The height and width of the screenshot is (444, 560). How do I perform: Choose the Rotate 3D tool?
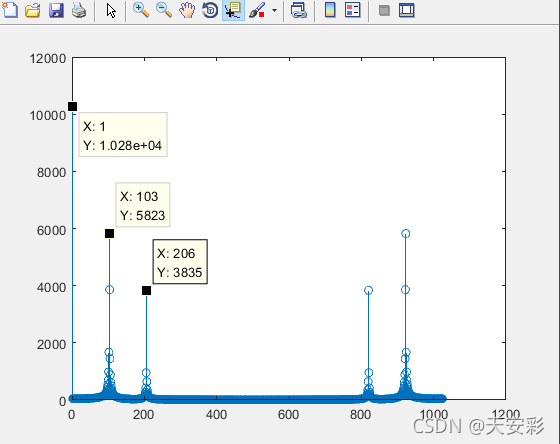[210, 10]
